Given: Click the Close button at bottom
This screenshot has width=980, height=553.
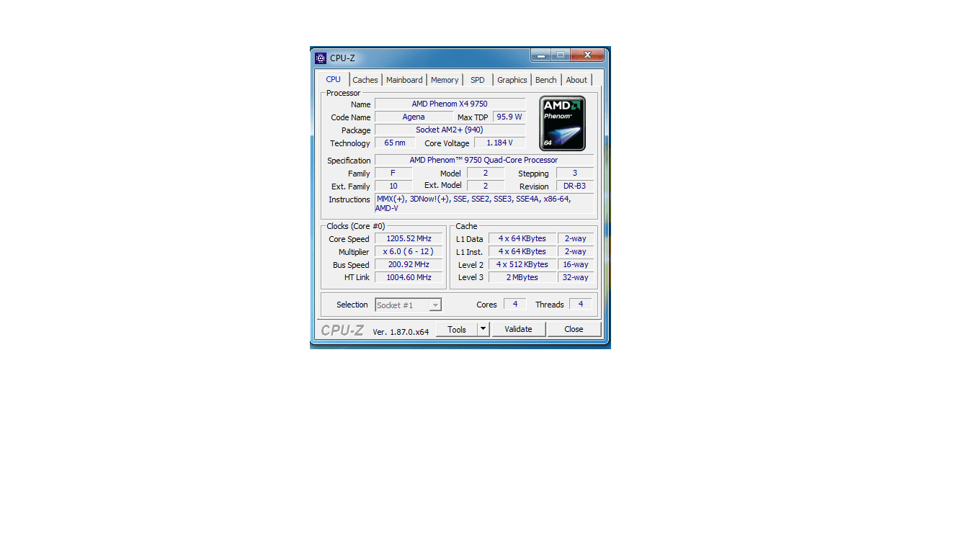Looking at the screenshot, I should point(574,329).
